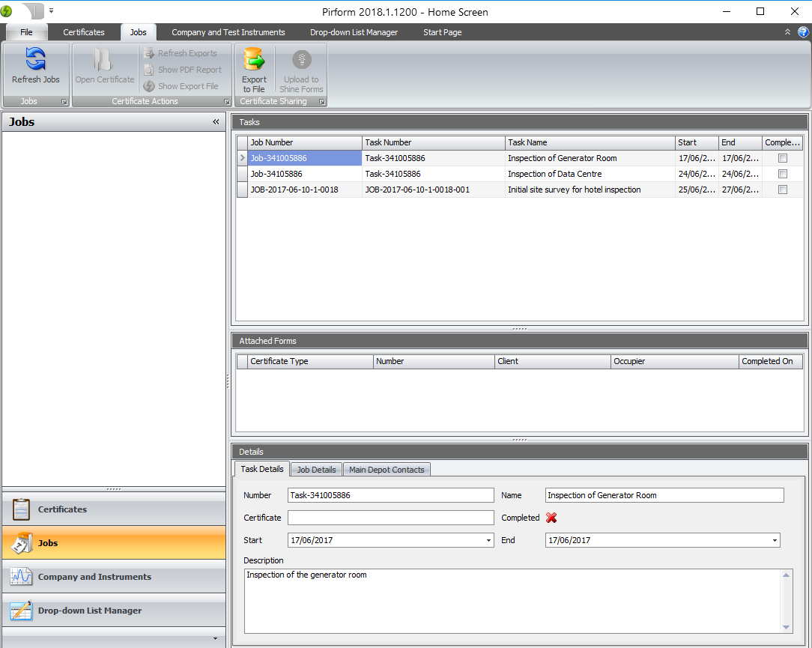
Task: Click the Export to File icon
Action: pyautogui.click(x=254, y=60)
